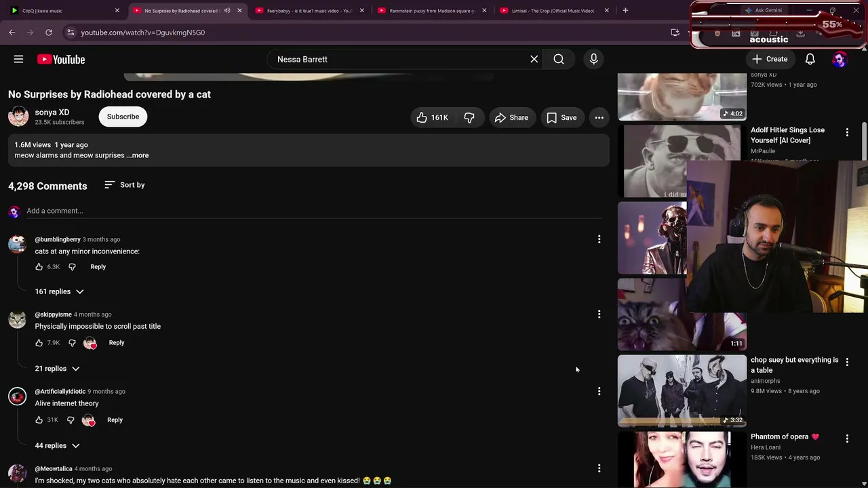
Task: Open the Sort by comments menu
Action: coord(125,185)
